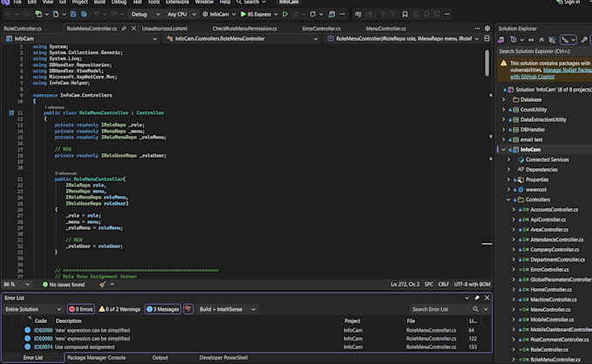Switch to the CheckRoleMenuPermission.cs tab
592x364 pixels.
pos(245,29)
